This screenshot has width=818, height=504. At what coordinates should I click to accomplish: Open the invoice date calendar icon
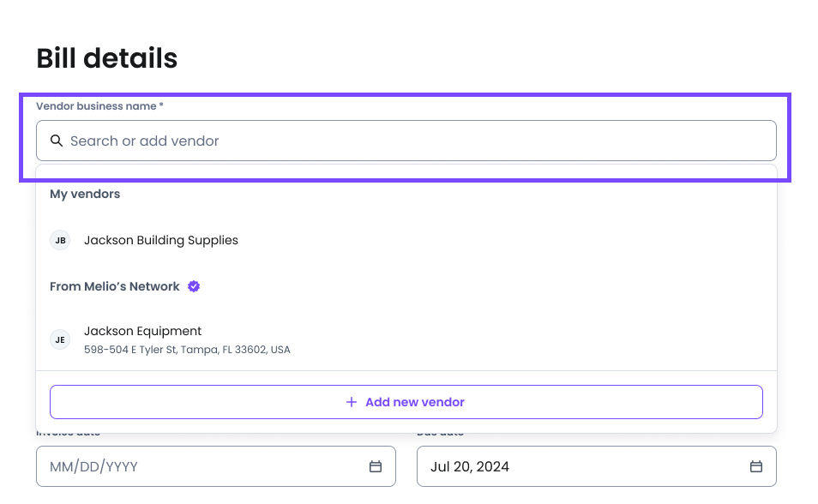click(376, 466)
